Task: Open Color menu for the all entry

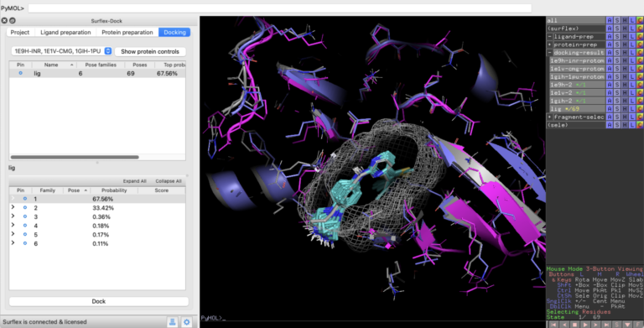Action: coord(640,20)
